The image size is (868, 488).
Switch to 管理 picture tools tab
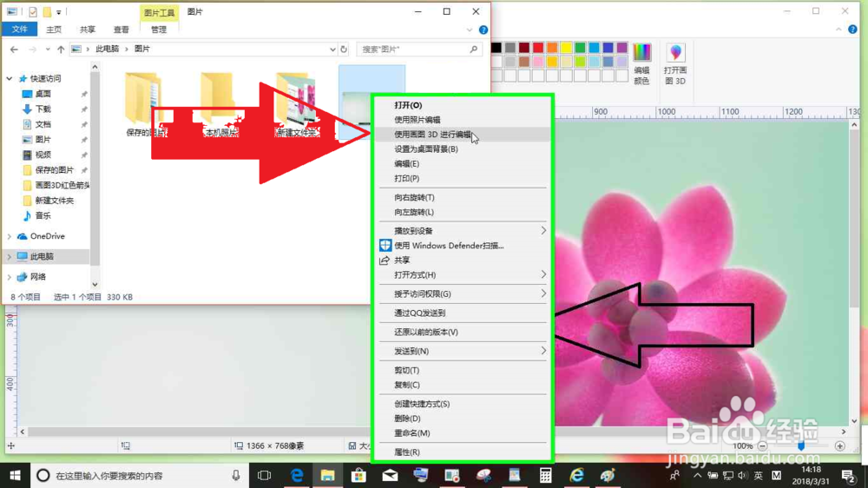coord(158,30)
